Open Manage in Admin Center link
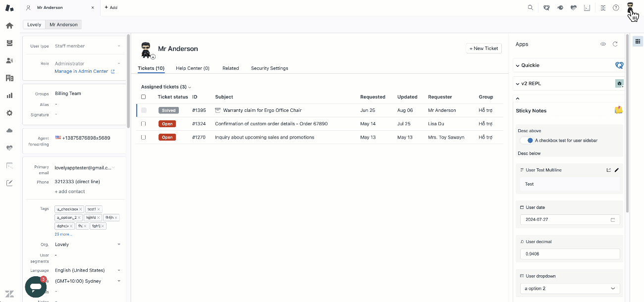644x302 pixels. (85, 71)
